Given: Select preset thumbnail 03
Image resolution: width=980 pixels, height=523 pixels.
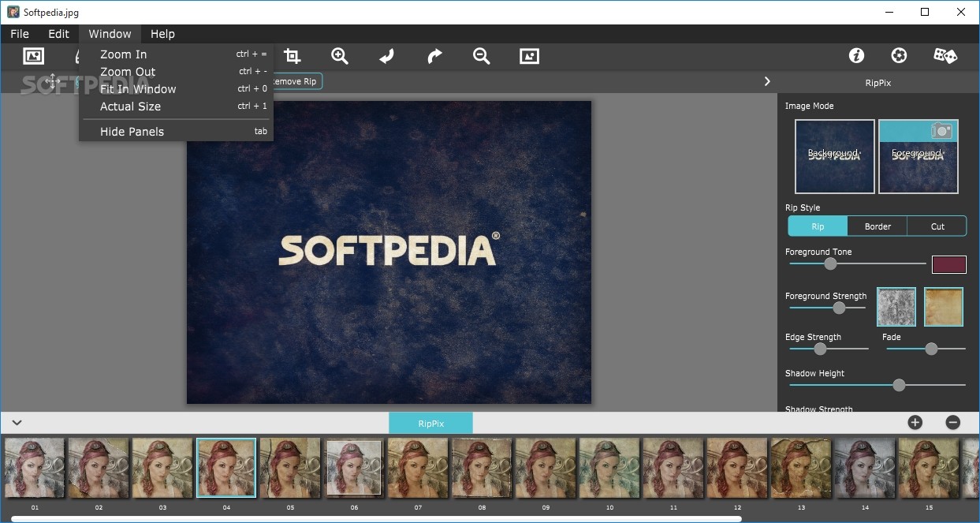Looking at the screenshot, I should point(162,468).
